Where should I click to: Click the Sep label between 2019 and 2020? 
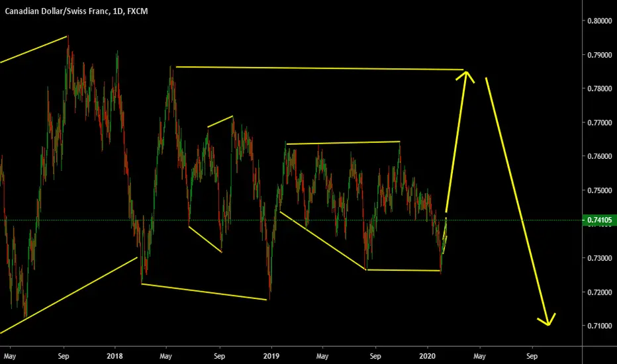pos(375,356)
